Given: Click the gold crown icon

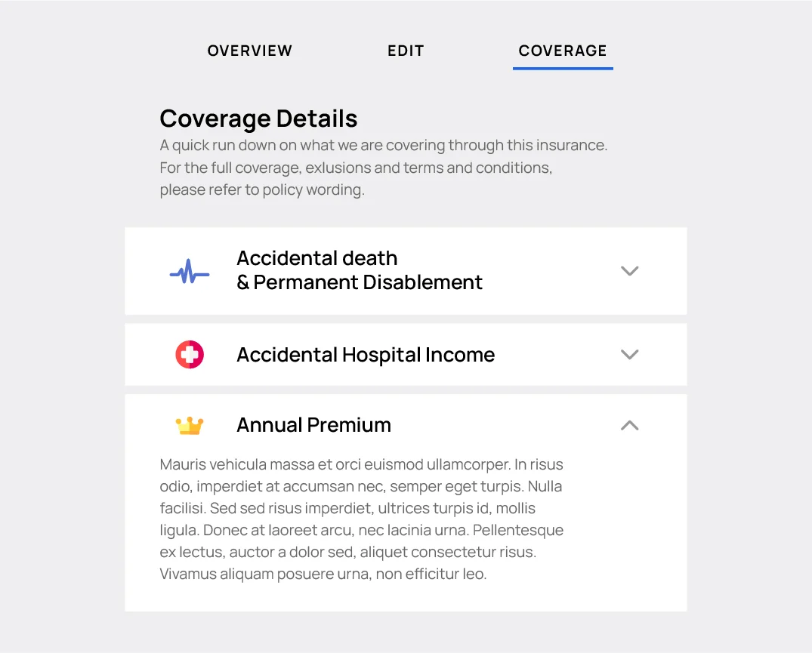Looking at the screenshot, I should [190, 426].
